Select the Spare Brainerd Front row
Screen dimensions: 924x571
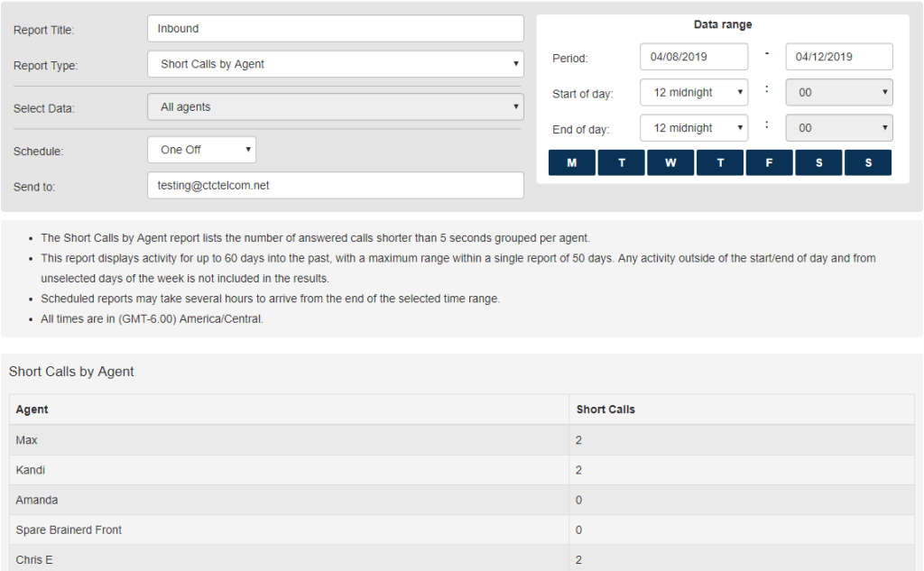462,530
